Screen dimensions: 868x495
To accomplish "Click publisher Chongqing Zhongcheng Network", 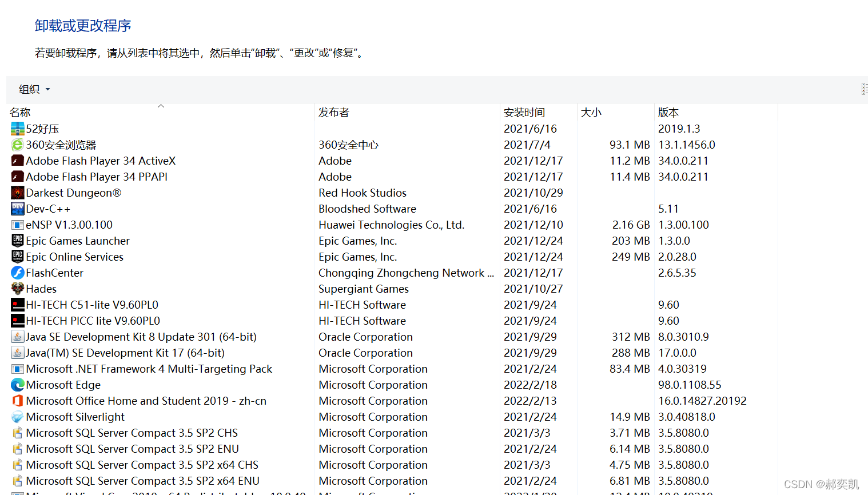I will tap(406, 273).
